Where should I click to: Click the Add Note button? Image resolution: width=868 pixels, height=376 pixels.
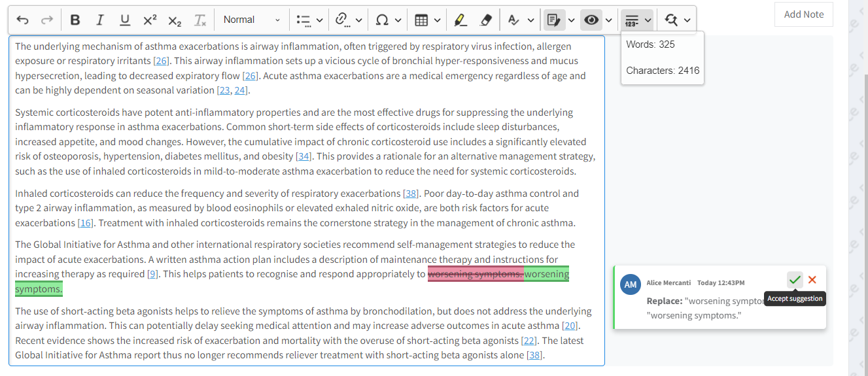pos(803,14)
